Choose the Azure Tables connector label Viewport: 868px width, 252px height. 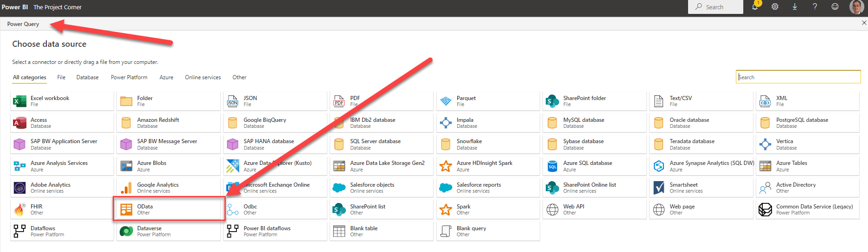[791, 163]
